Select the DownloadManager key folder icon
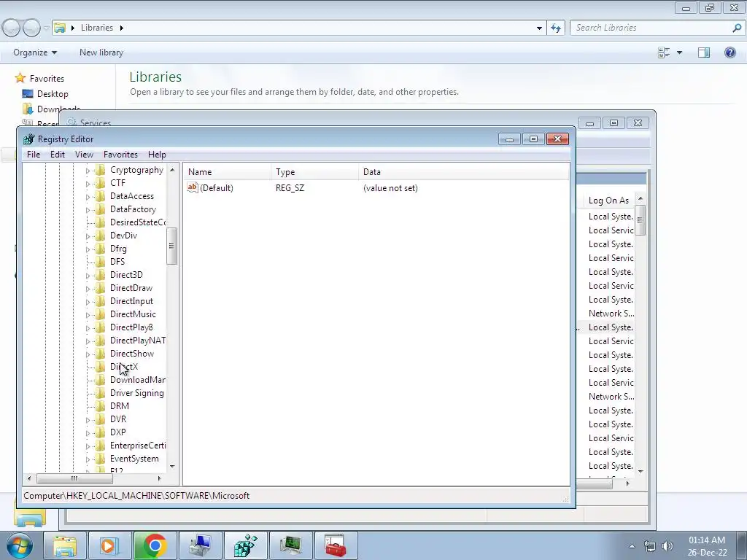 (100, 379)
